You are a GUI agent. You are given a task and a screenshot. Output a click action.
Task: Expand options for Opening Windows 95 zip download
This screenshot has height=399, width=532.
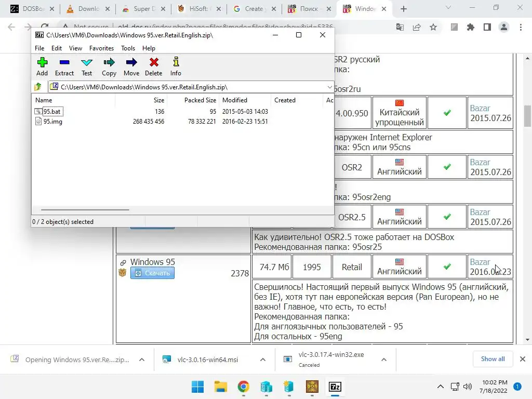pos(142,360)
